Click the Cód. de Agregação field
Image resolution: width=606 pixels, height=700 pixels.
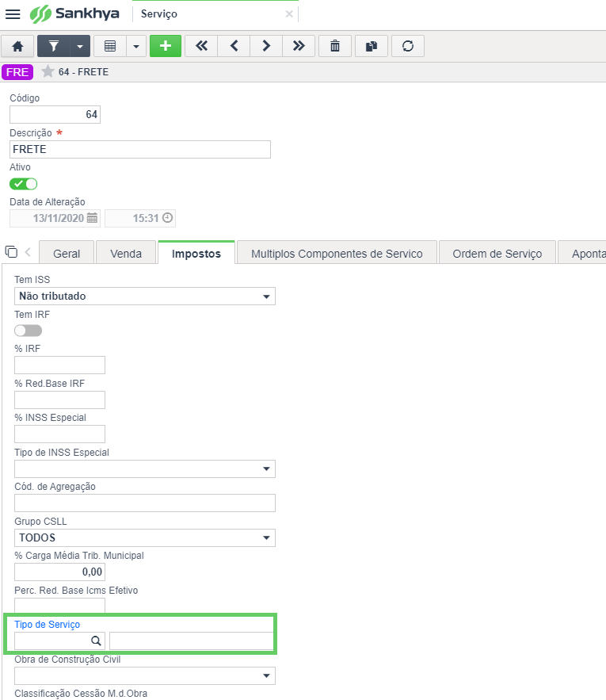point(145,503)
